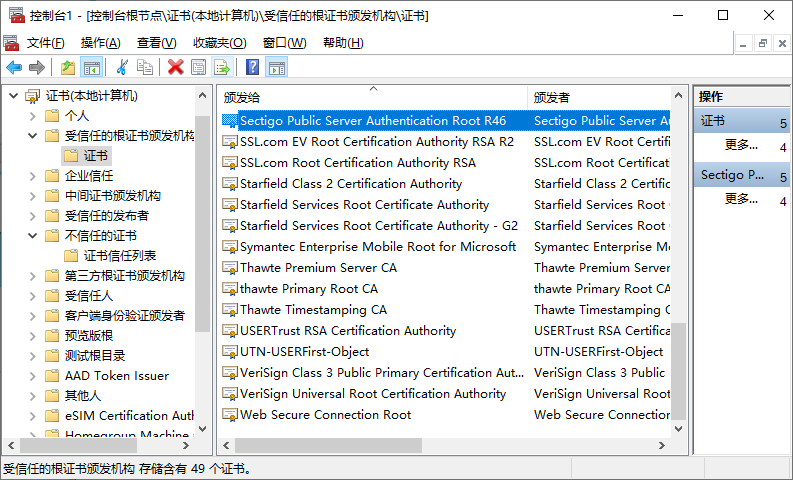Select the Thawte Timestamping CA certificate

[312, 310]
